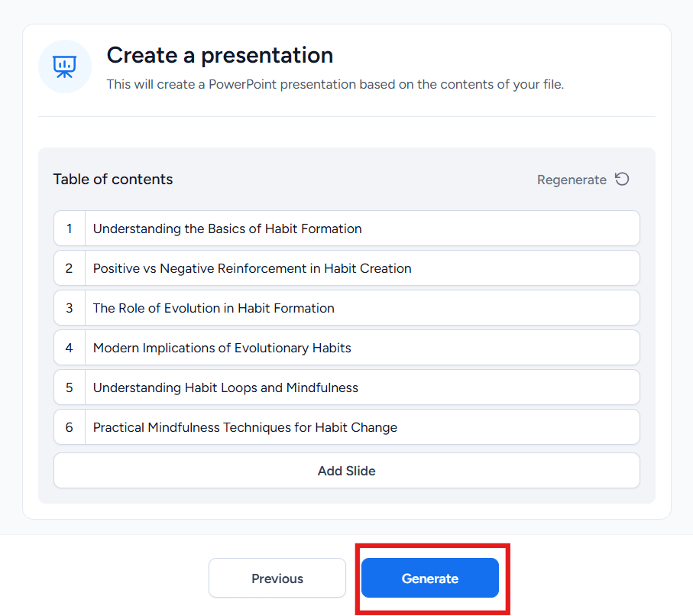
Task: Click slide number 6 handle
Action: (x=70, y=427)
